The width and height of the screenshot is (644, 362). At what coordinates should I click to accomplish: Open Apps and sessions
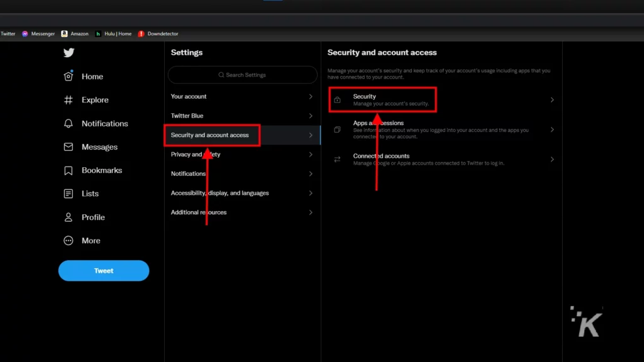point(441,129)
